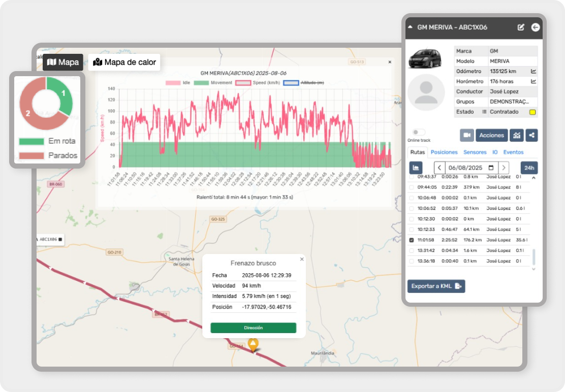Switch to the IO tab
The height and width of the screenshot is (392, 565).
[x=495, y=152]
